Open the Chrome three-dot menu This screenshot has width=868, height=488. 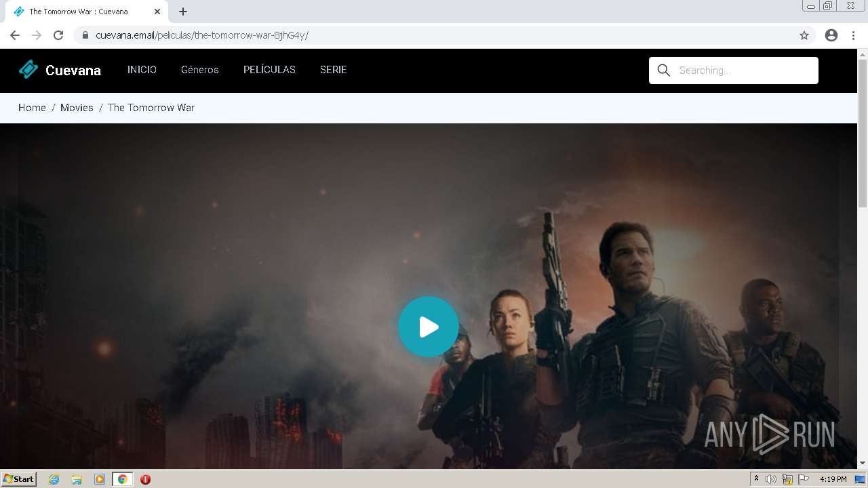coord(853,35)
